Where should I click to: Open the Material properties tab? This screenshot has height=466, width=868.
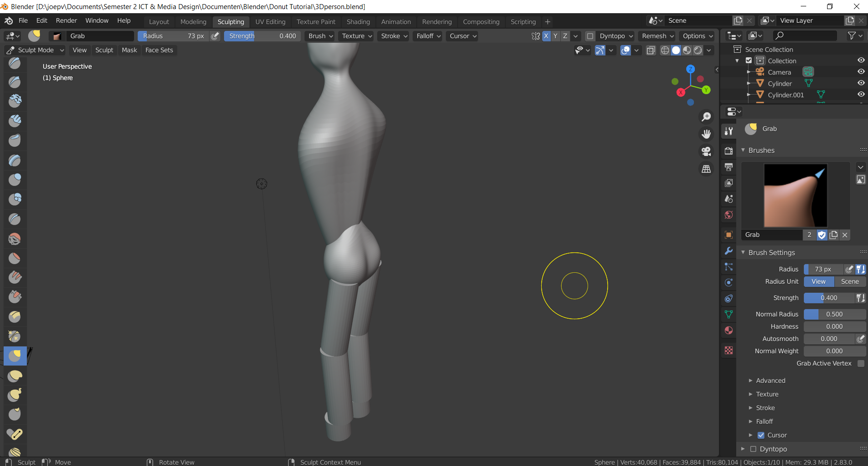tap(728, 331)
